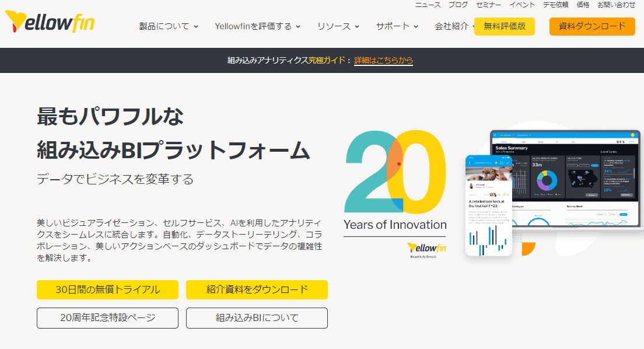This screenshot has height=349, width=644.
Task: Open the お問い合わせ contact link
Action: pos(616,5)
